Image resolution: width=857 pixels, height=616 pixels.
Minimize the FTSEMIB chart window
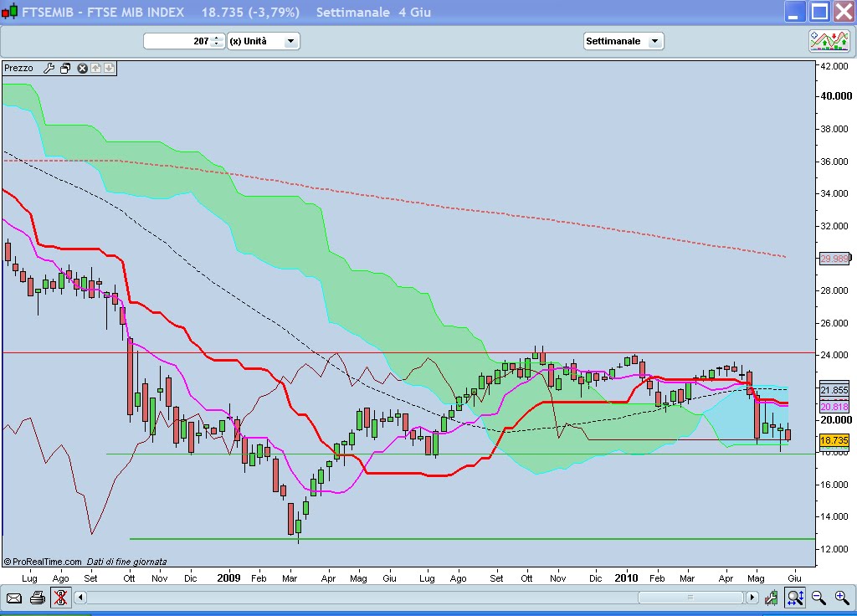(x=795, y=12)
